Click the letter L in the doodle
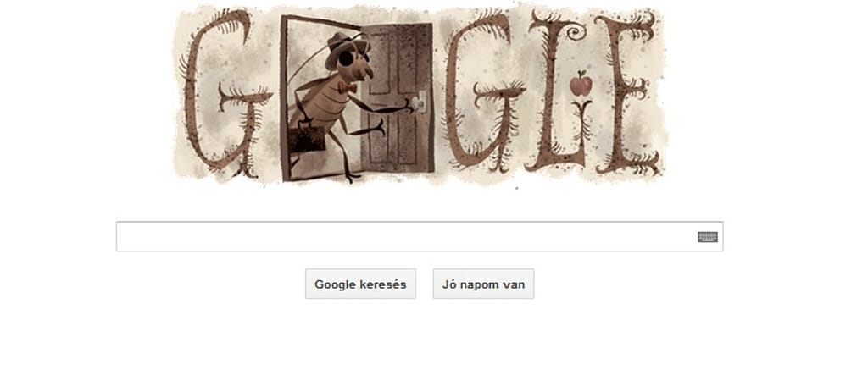 click(556, 91)
